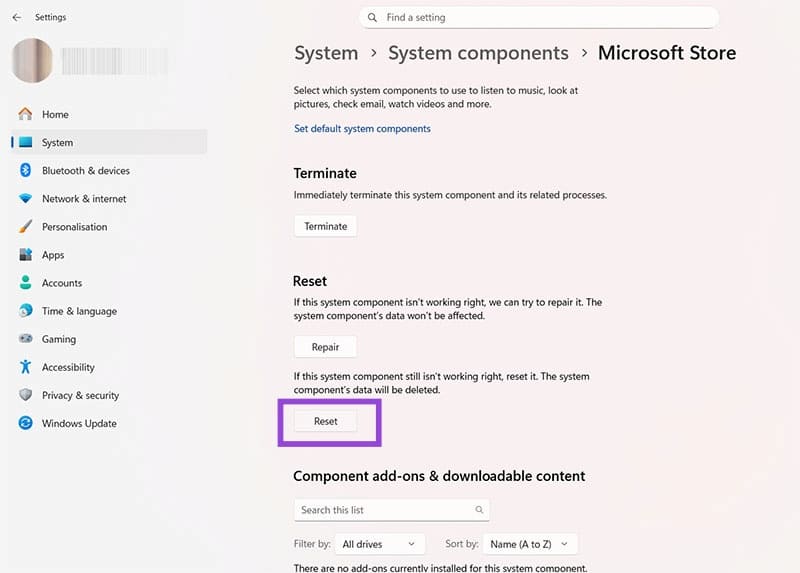Click the Terminate button

[x=326, y=226]
